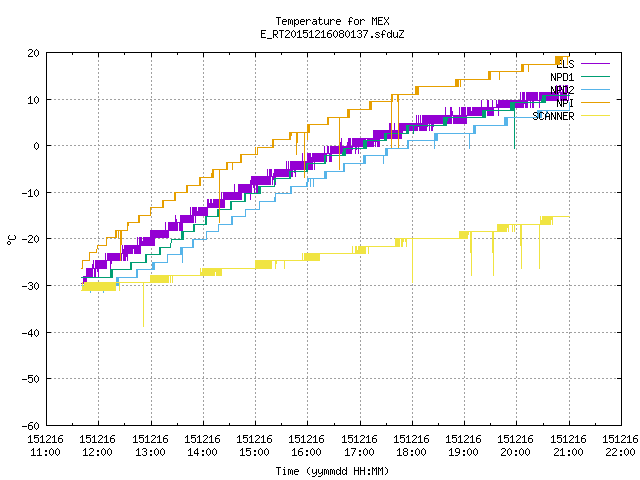Viewport: 640px width, 480px height.
Task: Click the 'Time (yymmdd HH:MM)' x-axis label
Action: click(332, 471)
